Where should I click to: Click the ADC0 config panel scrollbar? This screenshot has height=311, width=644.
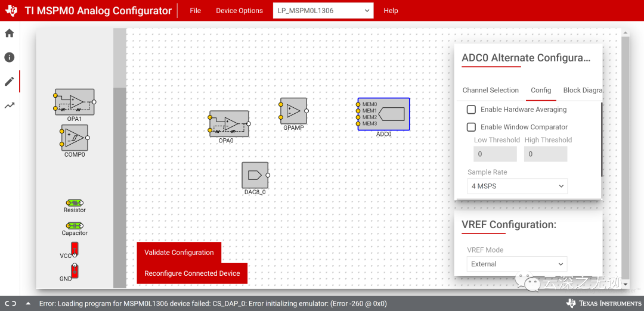point(601,139)
